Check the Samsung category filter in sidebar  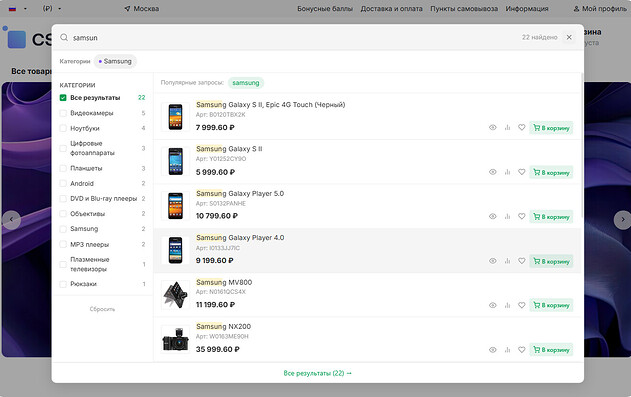[x=63, y=229]
